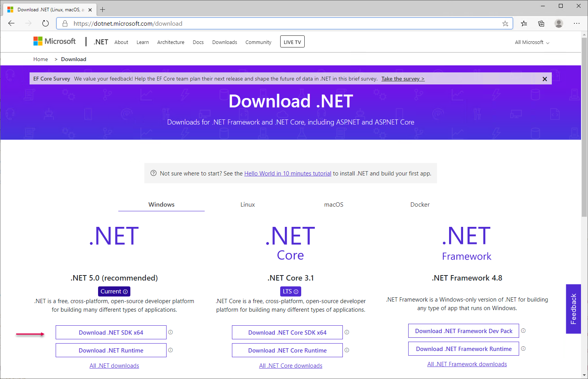
Task: Show info beside Download .NET Core Runtime
Action: 347,350
